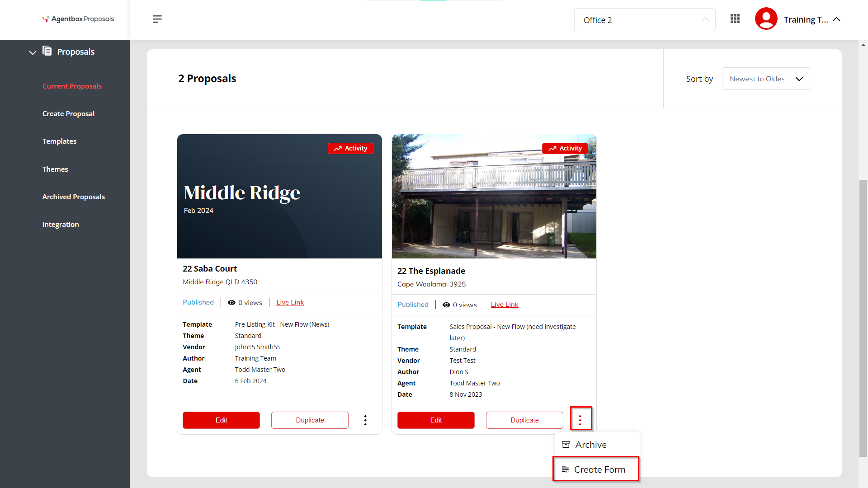Collapse the Proposals sidebar section chevron

[x=33, y=52]
